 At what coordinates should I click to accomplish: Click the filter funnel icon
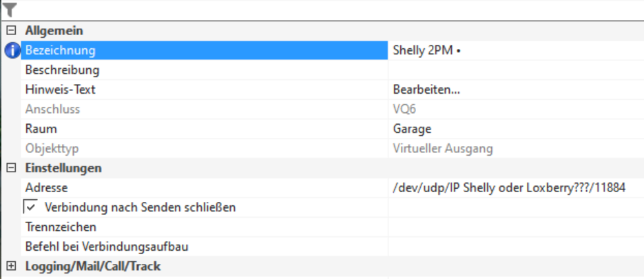click(10, 9)
